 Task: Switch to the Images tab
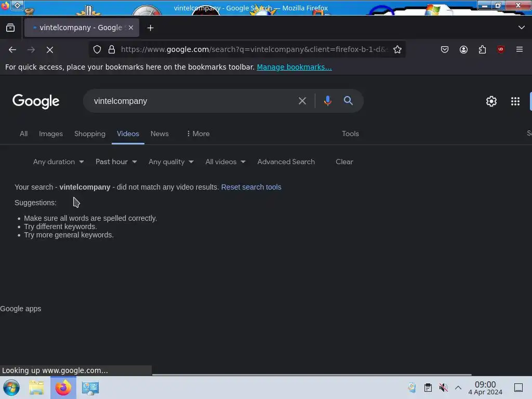51,134
